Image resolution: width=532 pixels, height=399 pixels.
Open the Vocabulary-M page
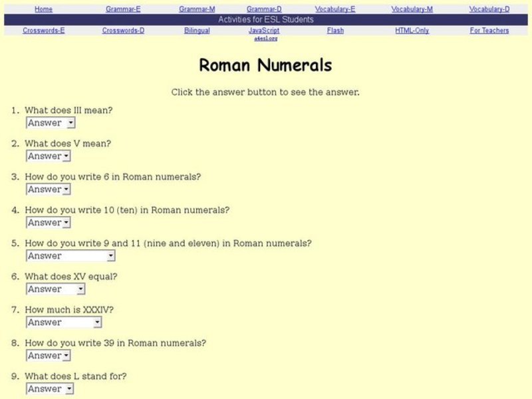point(413,9)
